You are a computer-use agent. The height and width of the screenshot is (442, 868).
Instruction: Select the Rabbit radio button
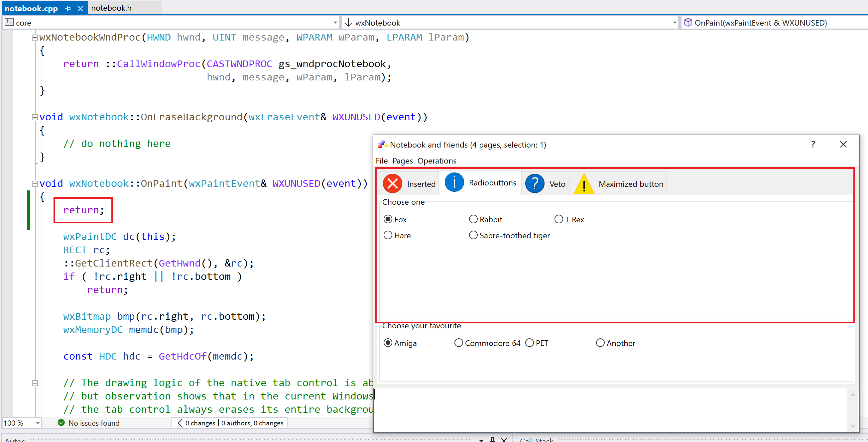pos(473,219)
